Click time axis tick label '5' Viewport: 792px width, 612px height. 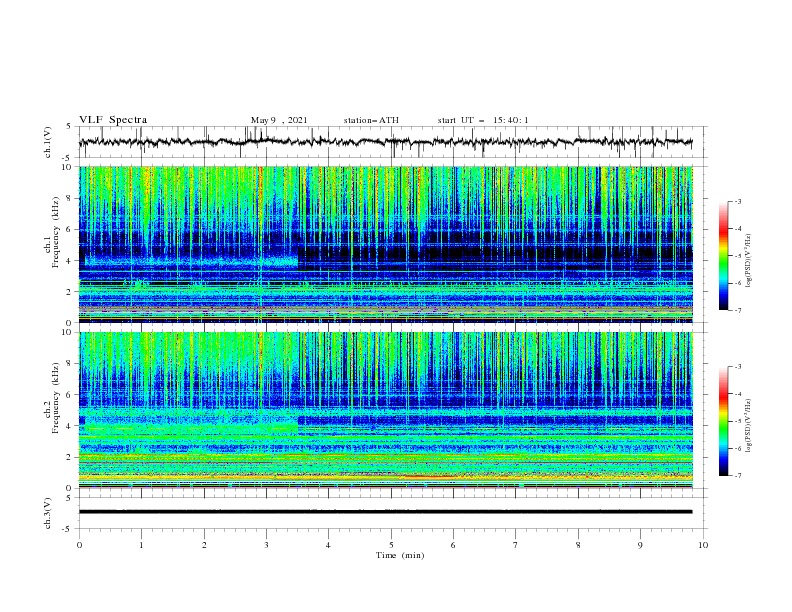tap(391, 545)
